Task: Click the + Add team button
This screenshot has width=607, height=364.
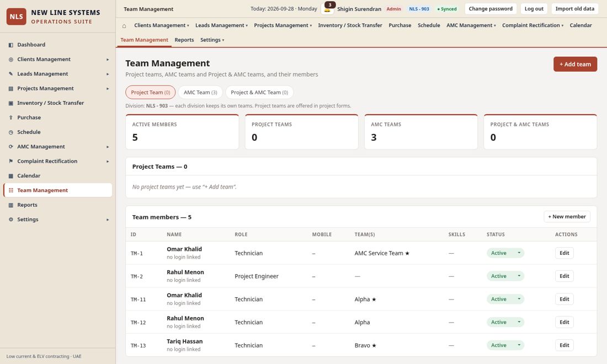Action: [x=575, y=64]
